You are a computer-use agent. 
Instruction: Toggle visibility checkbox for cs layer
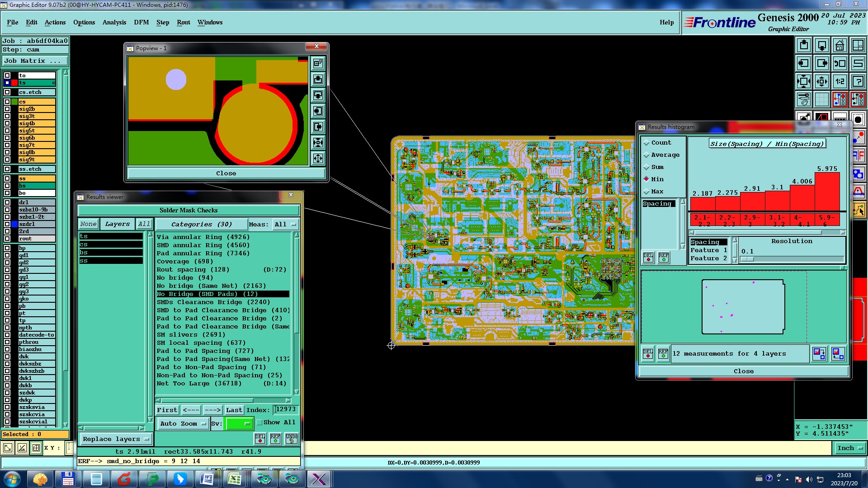click(7, 102)
